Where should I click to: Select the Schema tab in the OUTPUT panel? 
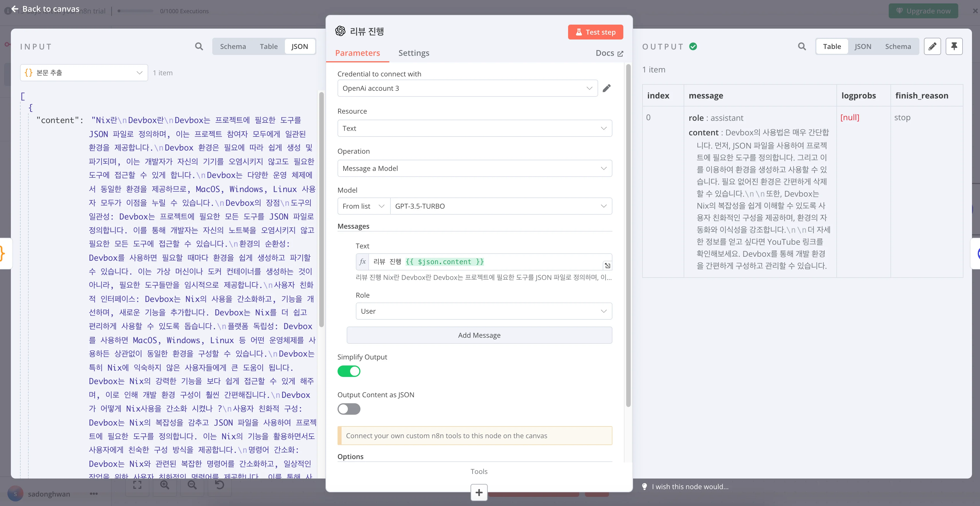(x=898, y=46)
